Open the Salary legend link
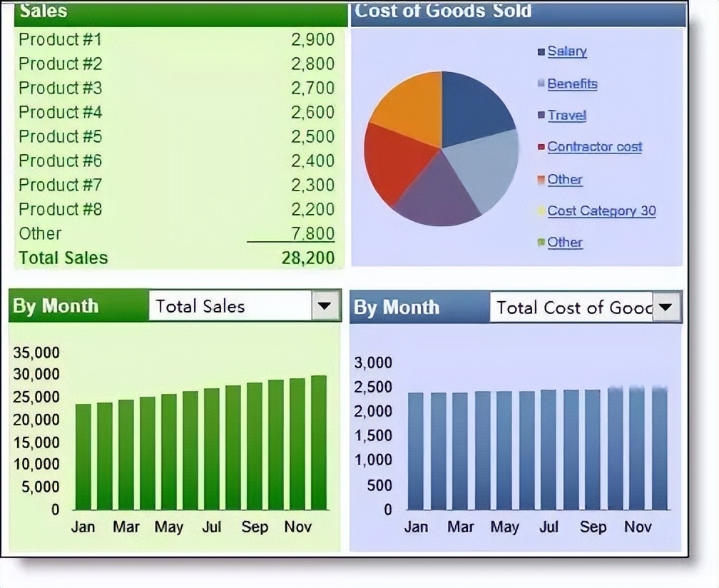Viewport: 719px width, 588px height. [567, 51]
